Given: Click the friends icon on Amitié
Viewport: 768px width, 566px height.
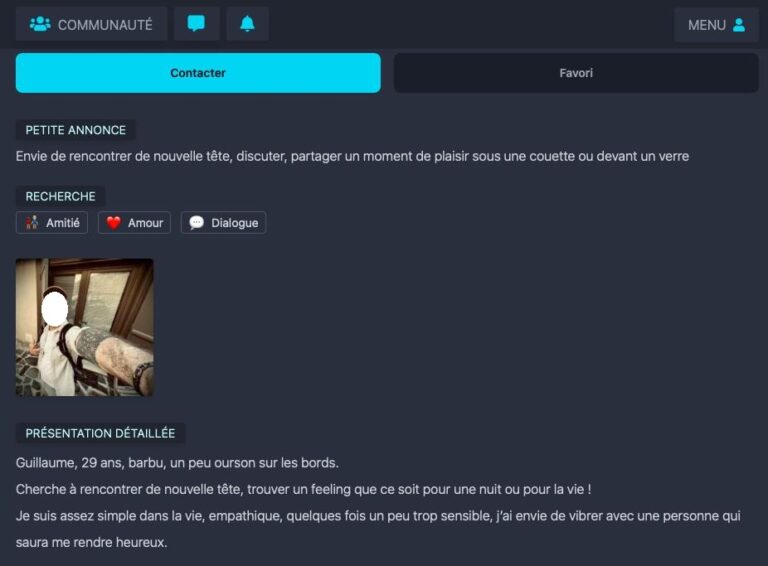Looking at the screenshot, I should [32, 223].
